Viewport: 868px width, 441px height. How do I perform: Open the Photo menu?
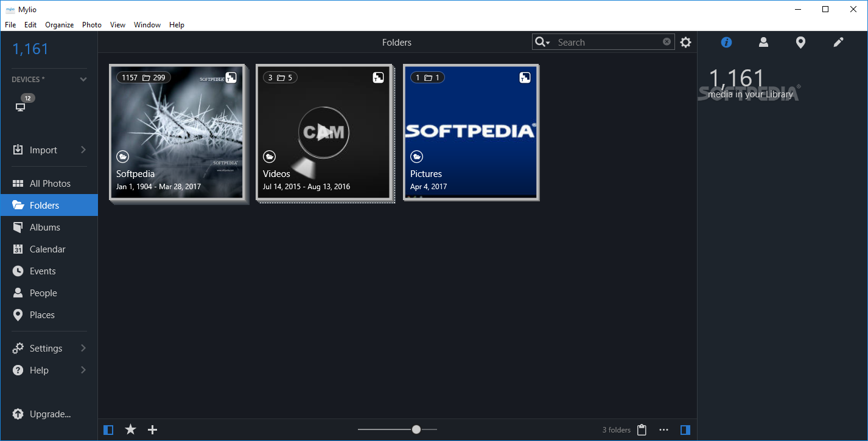click(x=92, y=25)
